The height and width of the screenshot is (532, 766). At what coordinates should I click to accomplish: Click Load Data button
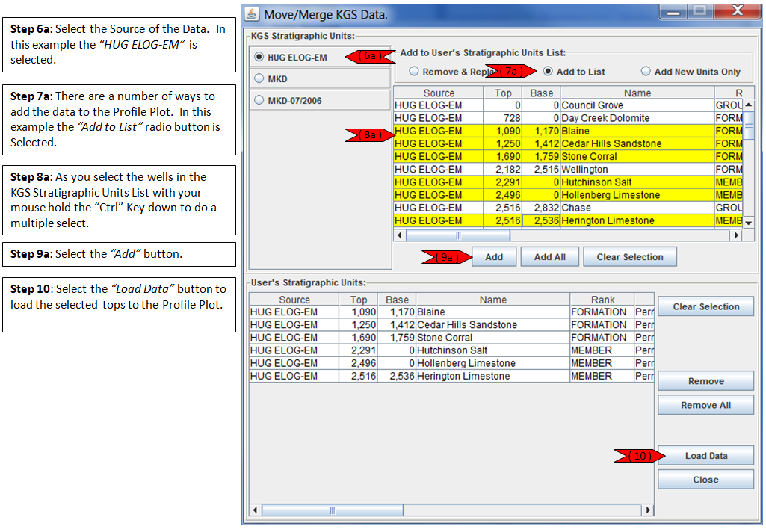click(706, 455)
